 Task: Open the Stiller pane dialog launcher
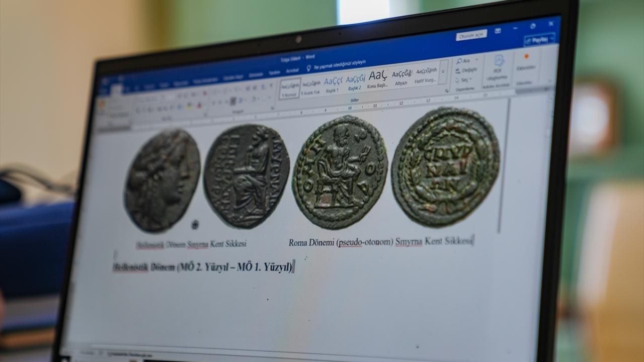[x=447, y=90]
